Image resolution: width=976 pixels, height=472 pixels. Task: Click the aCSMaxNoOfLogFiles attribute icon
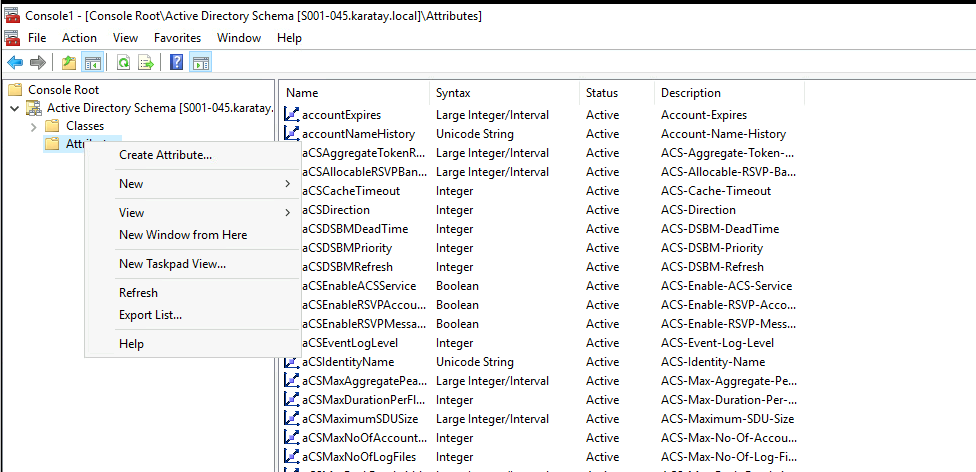point(291,456)
